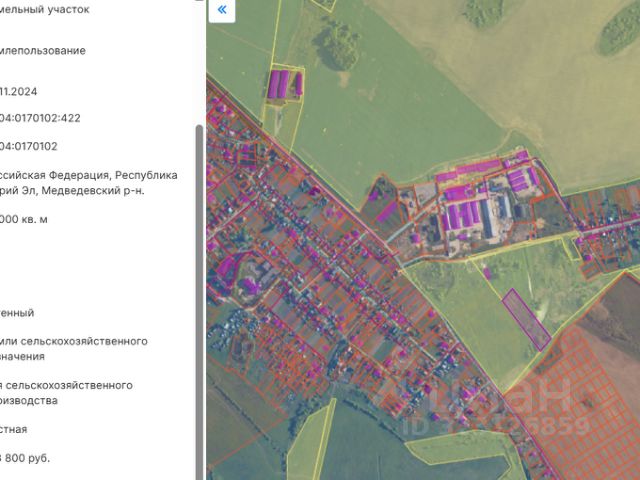Select the permitted use line 'я сельскохозяйственного'
This screenshot has width=640, height=480.
click(66, 385)
